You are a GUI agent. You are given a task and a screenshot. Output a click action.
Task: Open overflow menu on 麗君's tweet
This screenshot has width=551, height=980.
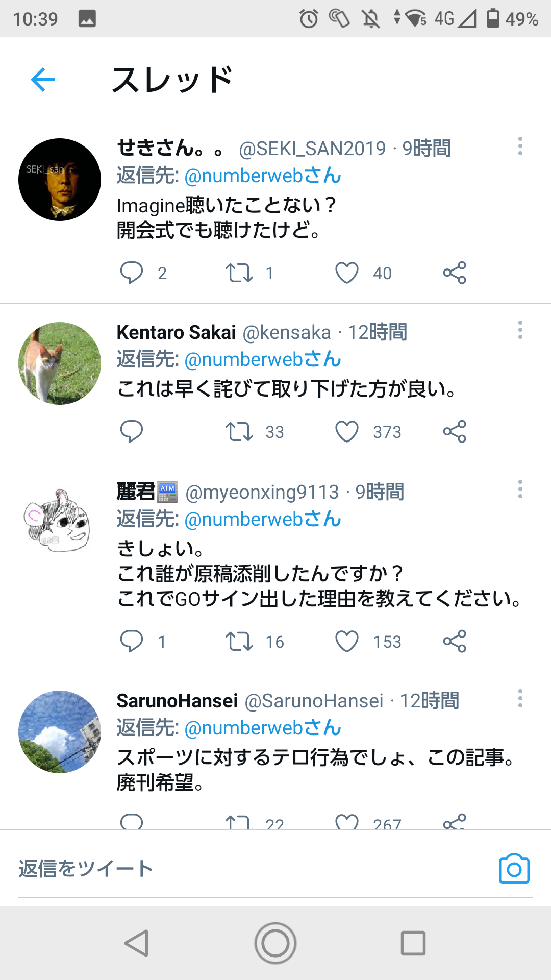point(520,489)
